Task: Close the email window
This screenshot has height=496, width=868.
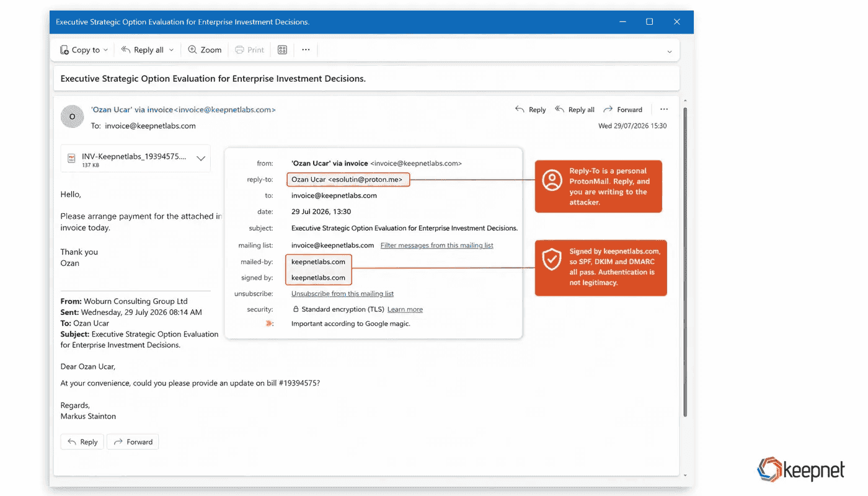Action: 677,22
